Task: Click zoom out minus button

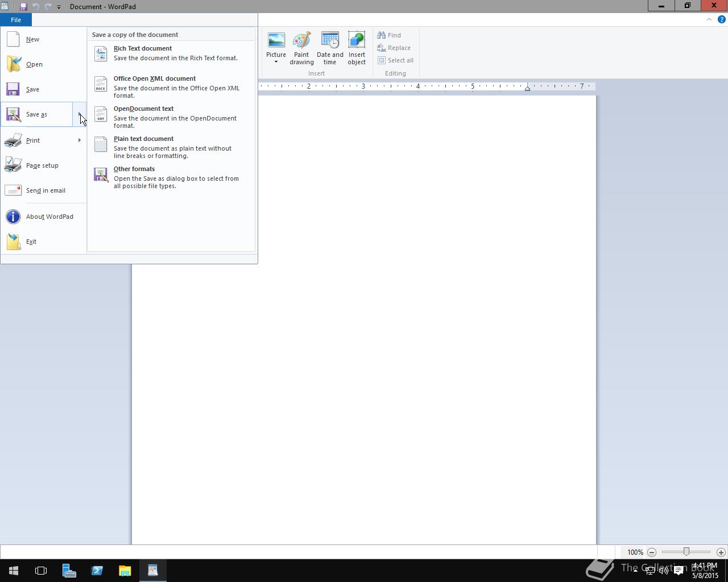Action: pos(652,552)
